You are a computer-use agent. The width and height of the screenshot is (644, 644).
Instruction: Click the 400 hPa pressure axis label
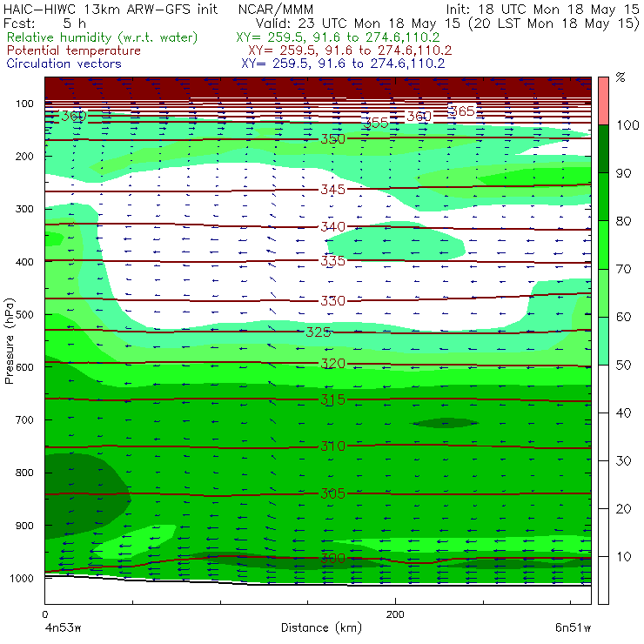pyautogui.click(x=24, y=262)
